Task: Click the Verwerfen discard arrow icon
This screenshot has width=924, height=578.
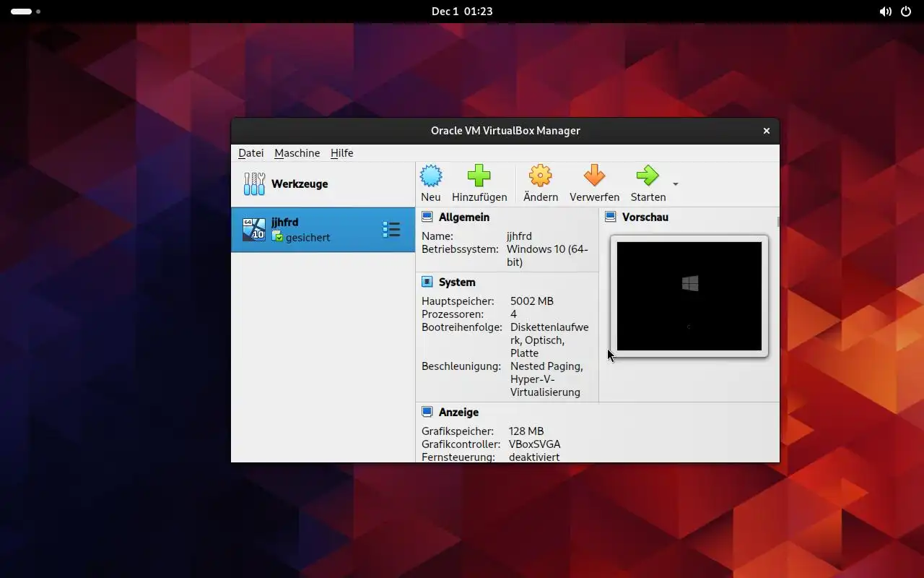Action: point(594,176)
